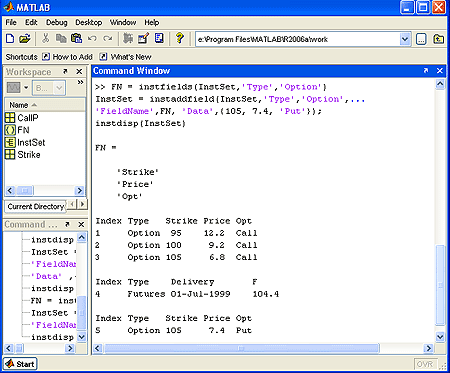Click the current directory path field
Image resolution: width=450 pixels, height=373 pixels.
pos(298,39)
